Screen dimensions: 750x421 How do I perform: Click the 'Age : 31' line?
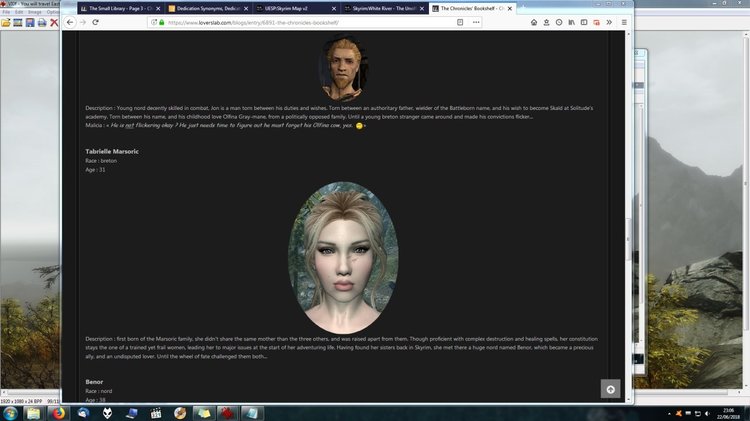[x=95, y=169]
